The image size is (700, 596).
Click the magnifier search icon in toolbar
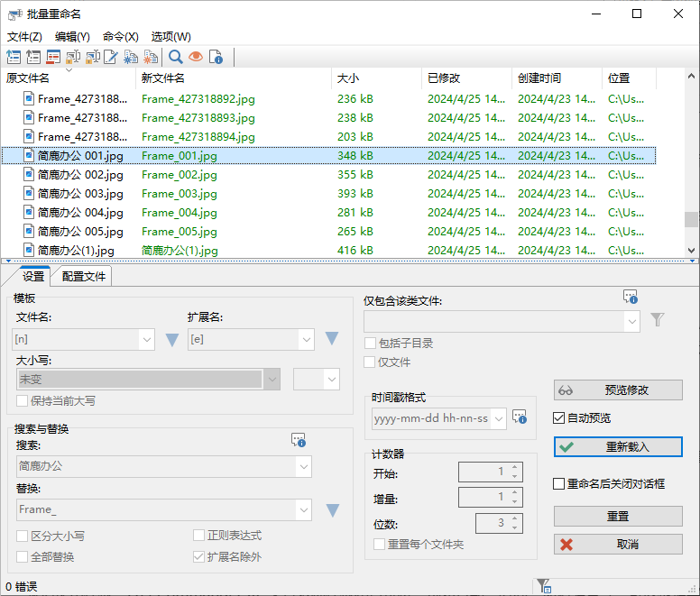point(175,58)
